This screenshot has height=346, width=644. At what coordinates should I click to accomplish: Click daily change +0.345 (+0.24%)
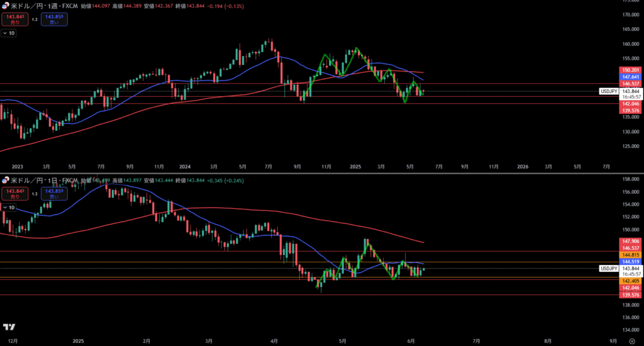pyautogui.click(x=226, y=181)
